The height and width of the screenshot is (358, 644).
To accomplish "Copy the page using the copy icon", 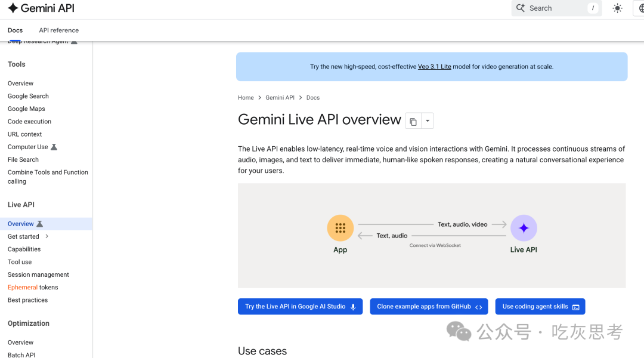I will (413, 121).
